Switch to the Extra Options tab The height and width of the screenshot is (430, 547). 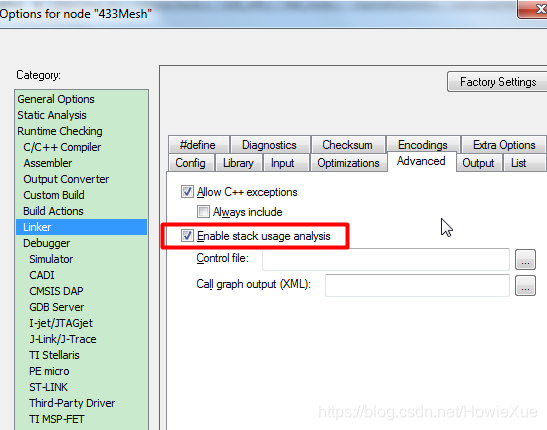pos(504,145)
